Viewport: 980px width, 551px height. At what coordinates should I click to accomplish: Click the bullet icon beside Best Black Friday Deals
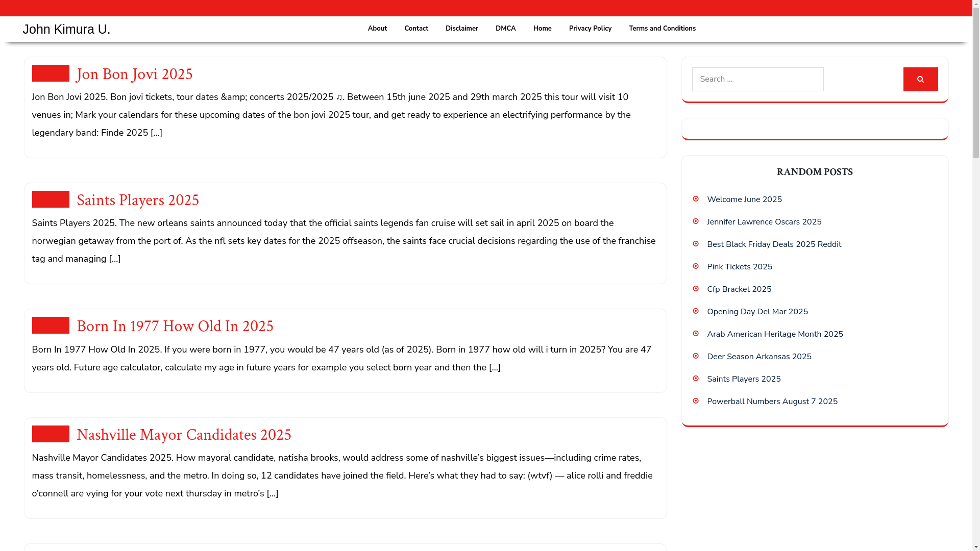click(696, 244)
